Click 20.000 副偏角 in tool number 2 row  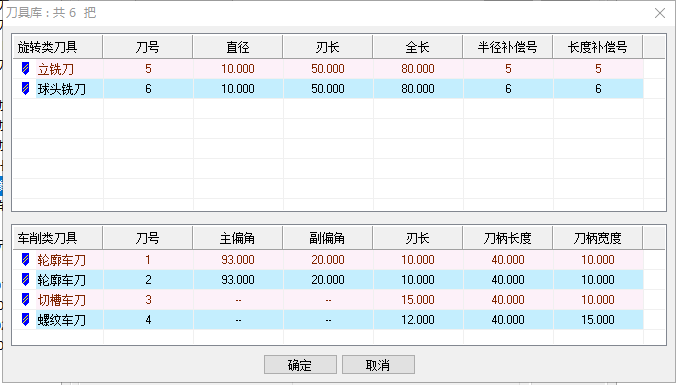328,280
